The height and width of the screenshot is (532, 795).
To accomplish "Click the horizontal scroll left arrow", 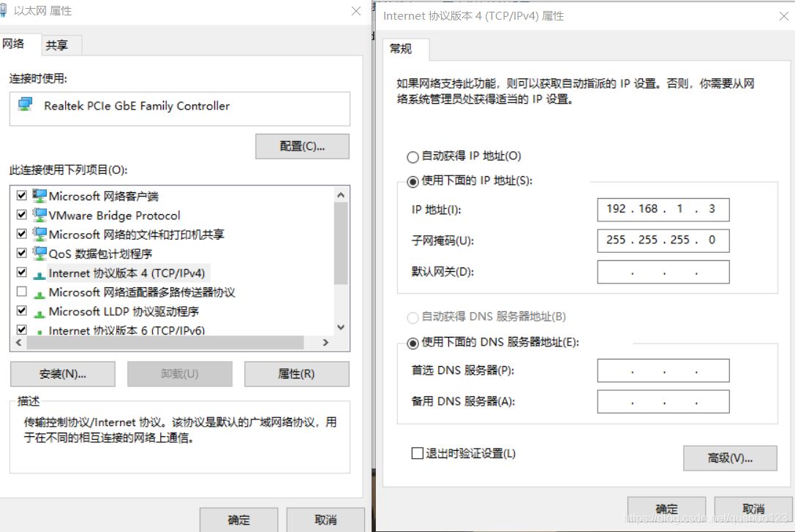I will 19,343.
